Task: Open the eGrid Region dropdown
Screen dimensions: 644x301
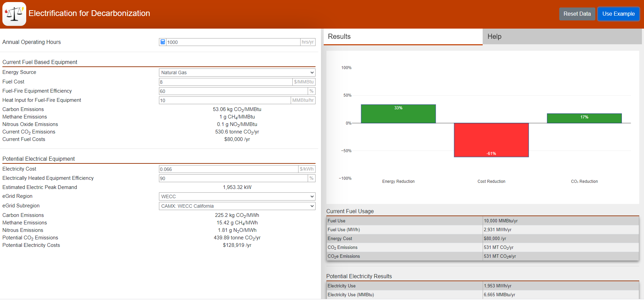Action: (x=237, y=196)
